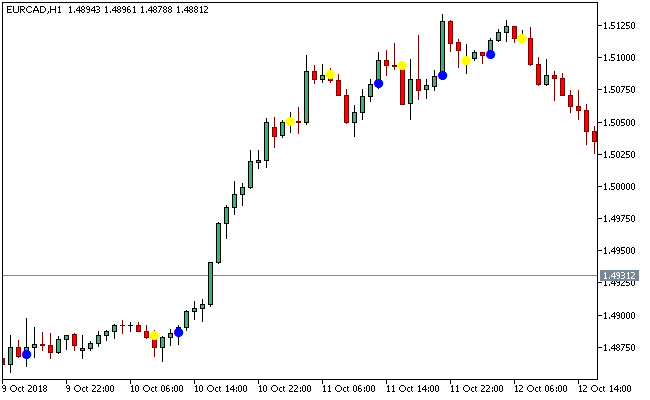Click the leftmost blue signal dot
The width and height of the screenshot is (650, 400).
[26, 353]
